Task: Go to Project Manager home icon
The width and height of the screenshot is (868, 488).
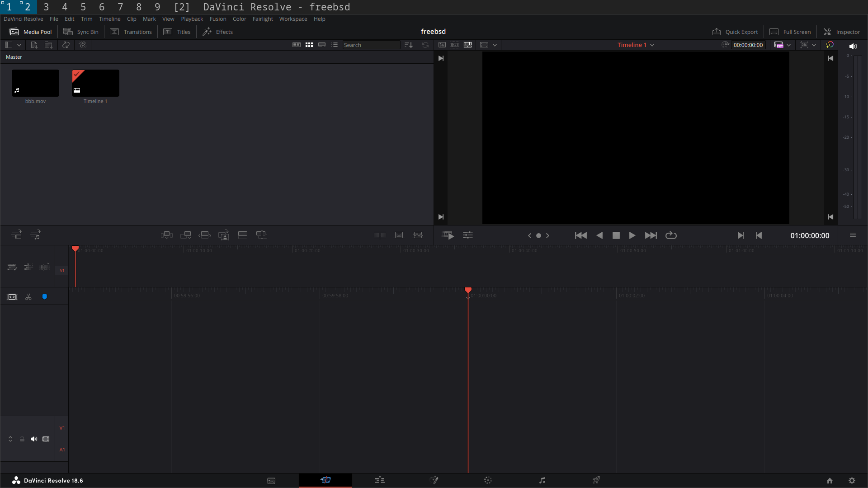Action: [x=830, y=481]
